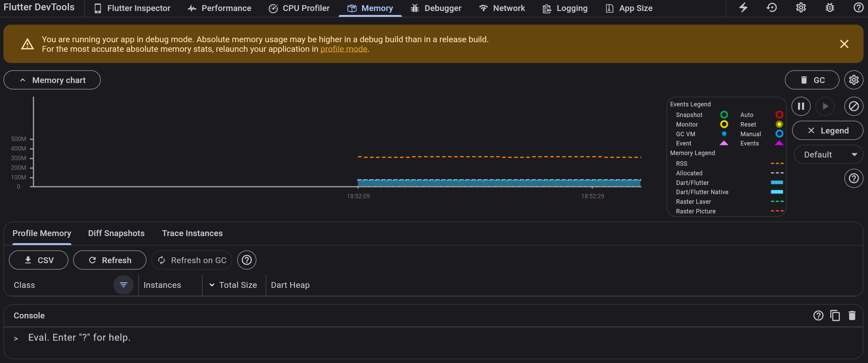Dismiss the debug mode warning banner

(x=844, y=44)
